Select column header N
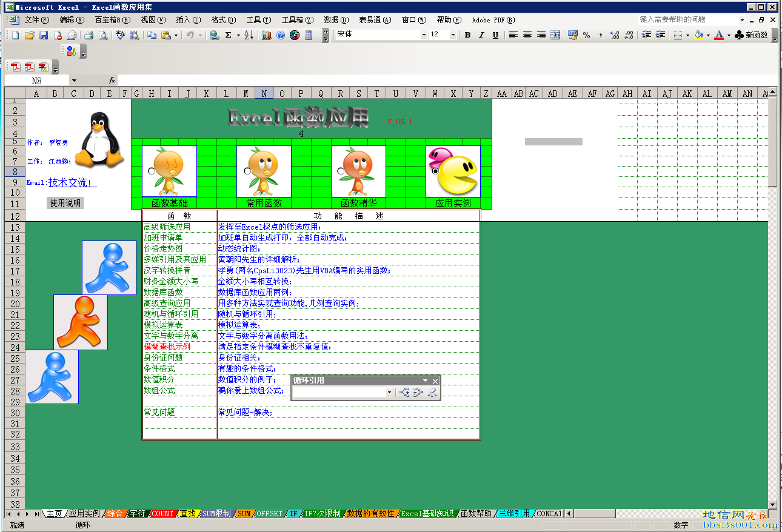The height and width of the screenshot is (532, 782). tap(264, 93)
